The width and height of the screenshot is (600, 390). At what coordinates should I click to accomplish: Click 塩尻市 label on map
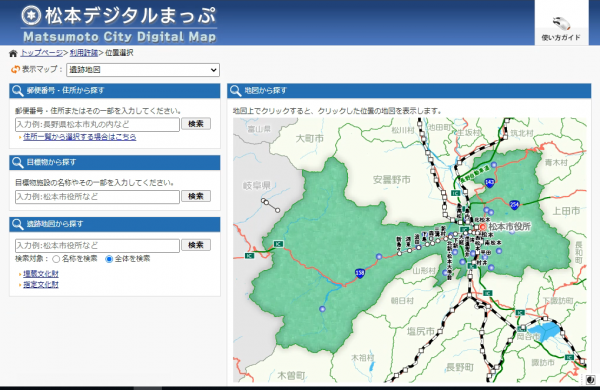point(421,331)
